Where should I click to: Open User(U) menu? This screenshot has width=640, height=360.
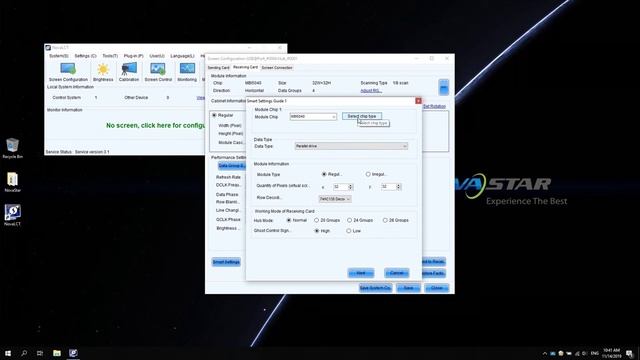click(x=157, y=56)
